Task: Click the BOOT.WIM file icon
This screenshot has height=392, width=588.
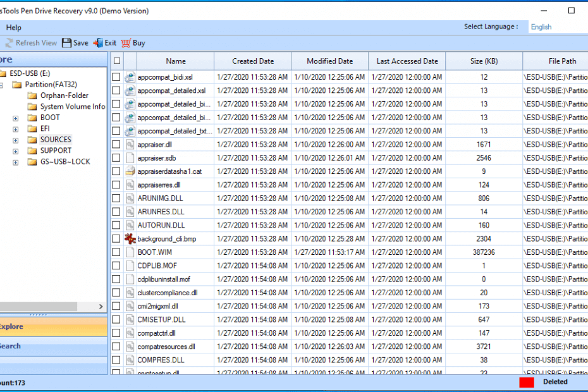Action: point(130,252)
